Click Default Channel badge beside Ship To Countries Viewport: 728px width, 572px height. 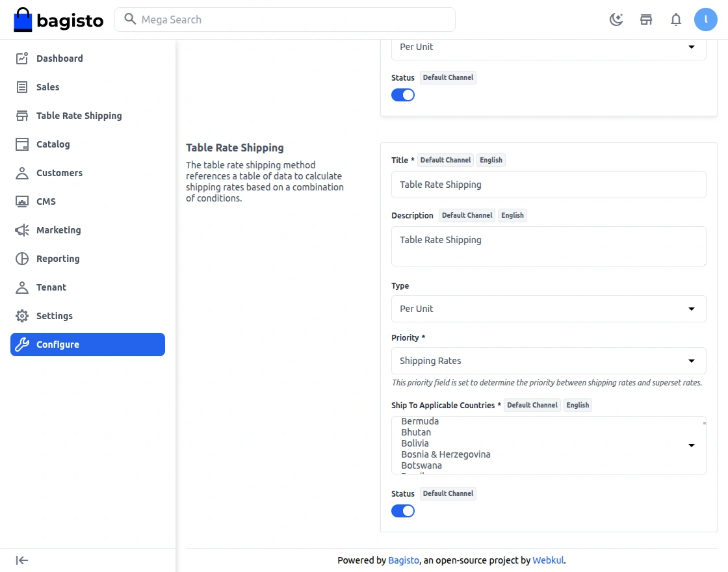coord(532,406)
